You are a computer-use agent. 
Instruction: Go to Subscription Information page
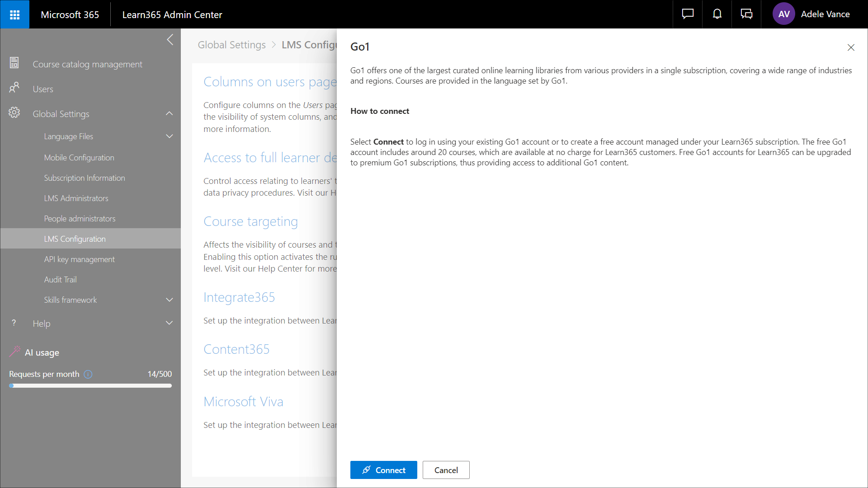click(85, 178)
